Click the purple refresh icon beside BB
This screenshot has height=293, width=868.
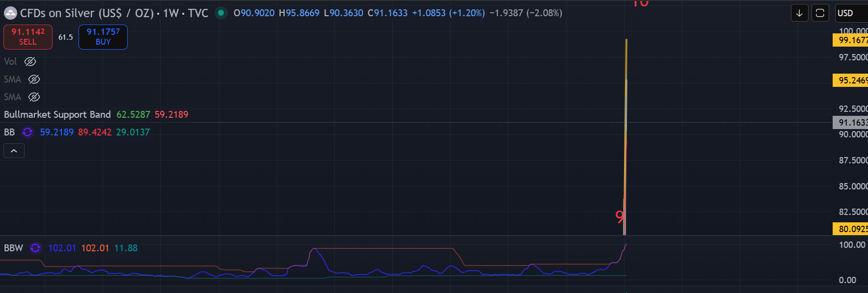pyautogui.click(x=27, y=132)
